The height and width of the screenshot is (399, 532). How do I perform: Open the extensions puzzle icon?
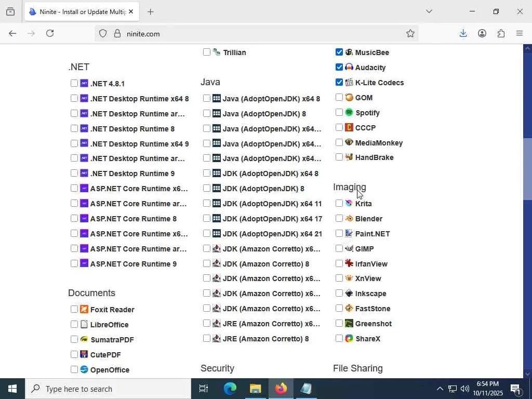coord(501,33)
